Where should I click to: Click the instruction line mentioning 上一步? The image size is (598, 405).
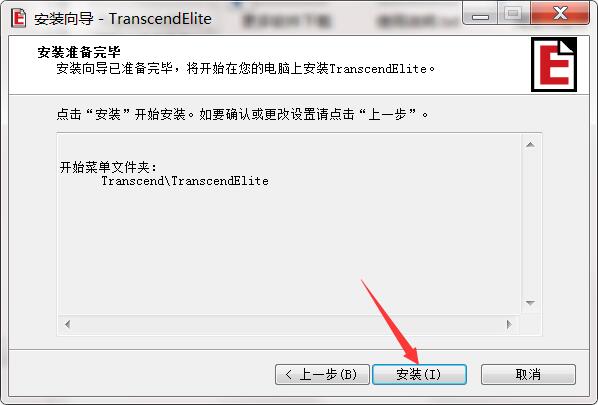click(243, 114)
